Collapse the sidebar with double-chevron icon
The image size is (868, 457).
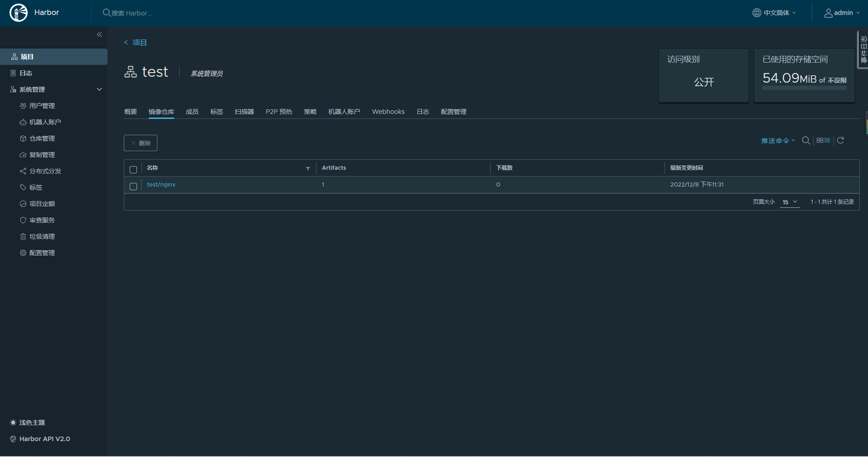pyautogui.click(x=99, y=34)
